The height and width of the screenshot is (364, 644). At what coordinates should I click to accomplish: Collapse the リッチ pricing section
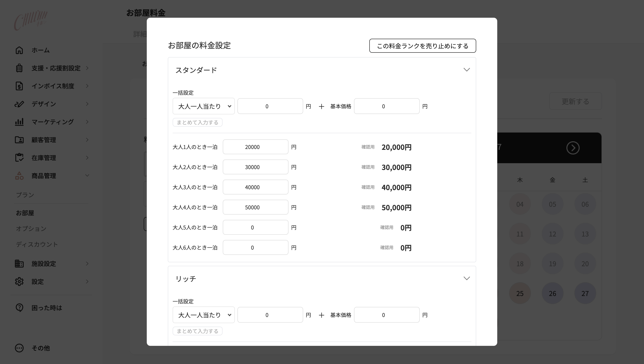467,278
